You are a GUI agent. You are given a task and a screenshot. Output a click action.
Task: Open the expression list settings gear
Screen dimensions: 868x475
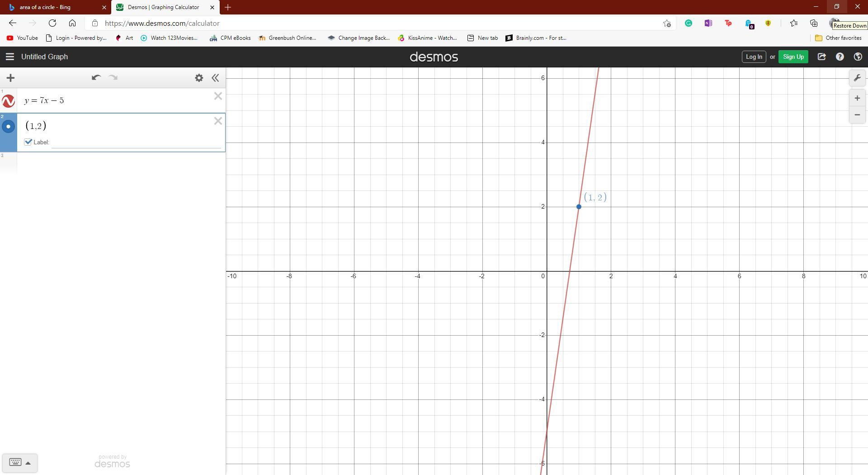[199, 78]
